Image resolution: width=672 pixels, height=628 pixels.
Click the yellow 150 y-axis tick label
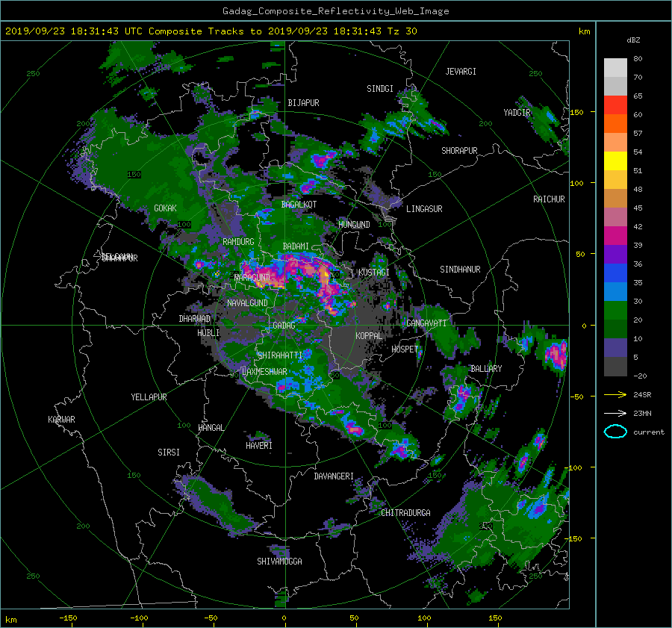[577, 112]
